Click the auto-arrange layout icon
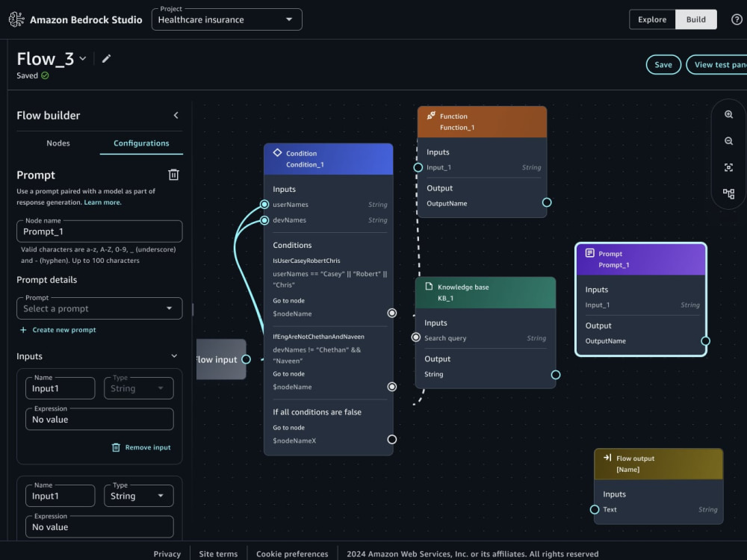 coord(728,194)
